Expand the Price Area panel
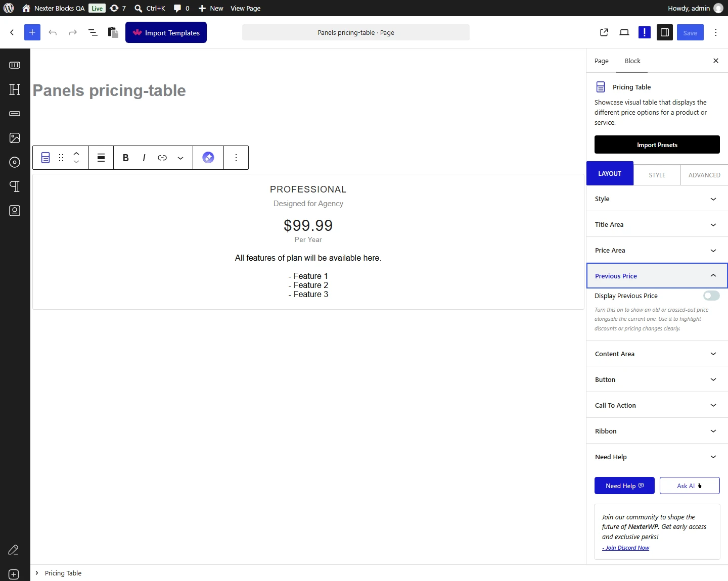This screenshot has width=728, height=581. (x=657, y=250)
